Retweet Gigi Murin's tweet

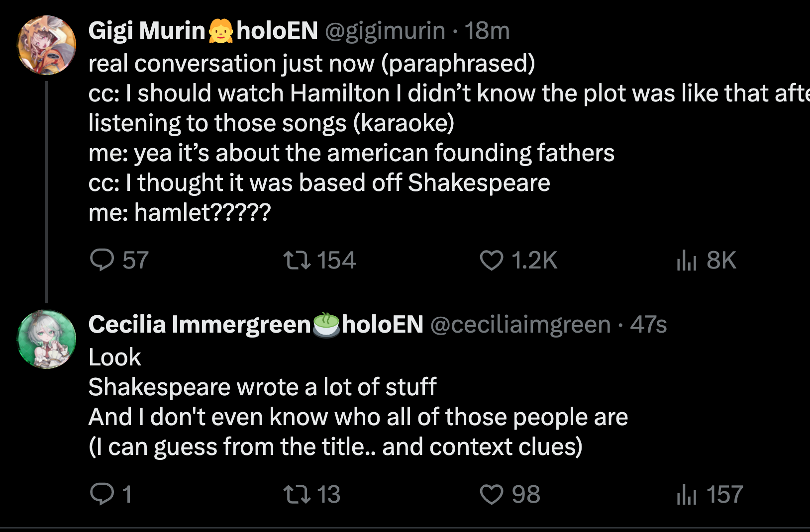(297, 260)
